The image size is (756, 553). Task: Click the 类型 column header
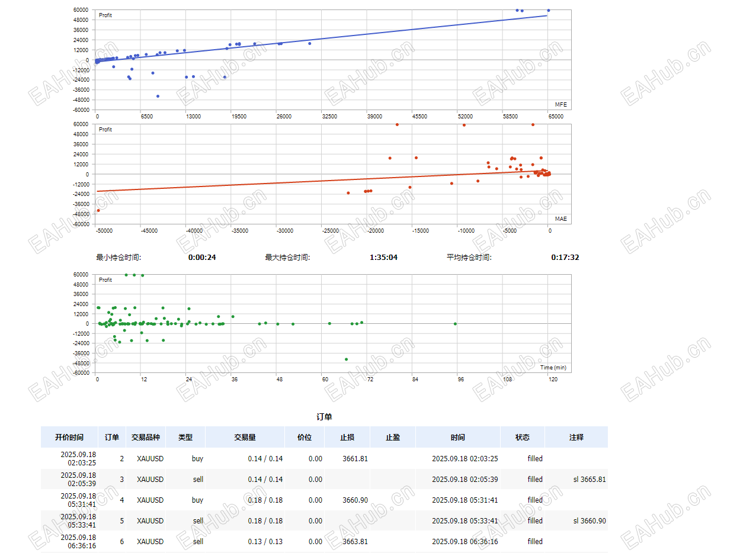[x=185, y=437]
